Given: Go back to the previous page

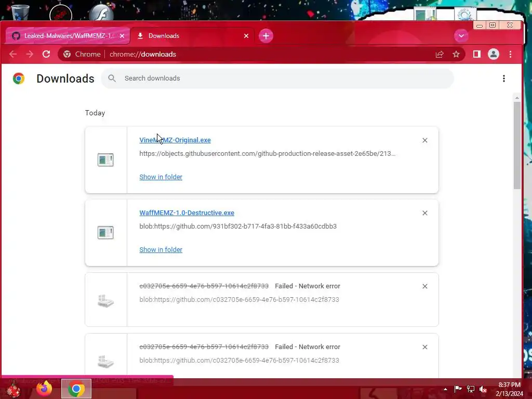Looking at the screenshot, I should [x=13, y=54].
